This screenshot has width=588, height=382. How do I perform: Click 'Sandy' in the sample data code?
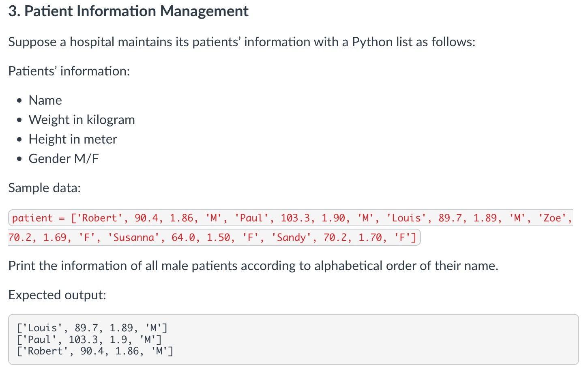(291, 238)
